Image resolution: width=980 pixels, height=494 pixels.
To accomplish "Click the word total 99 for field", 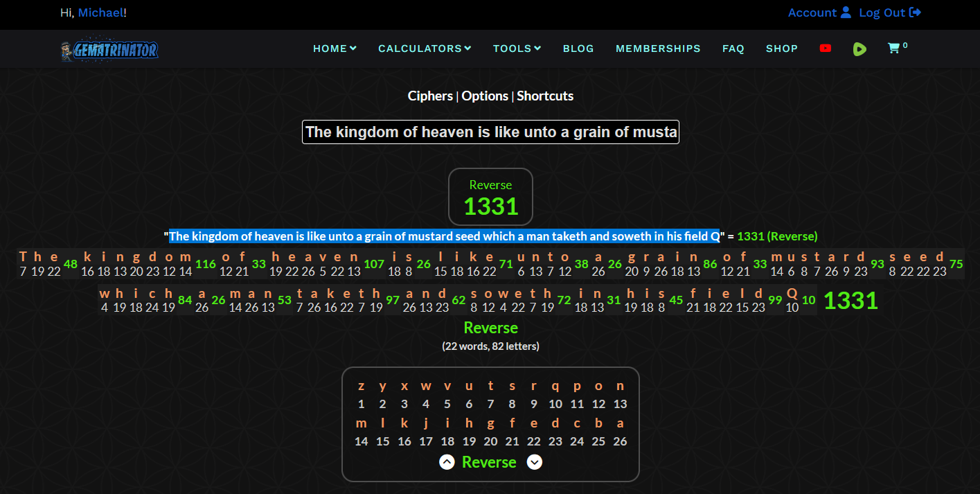I will click(775, 300).
